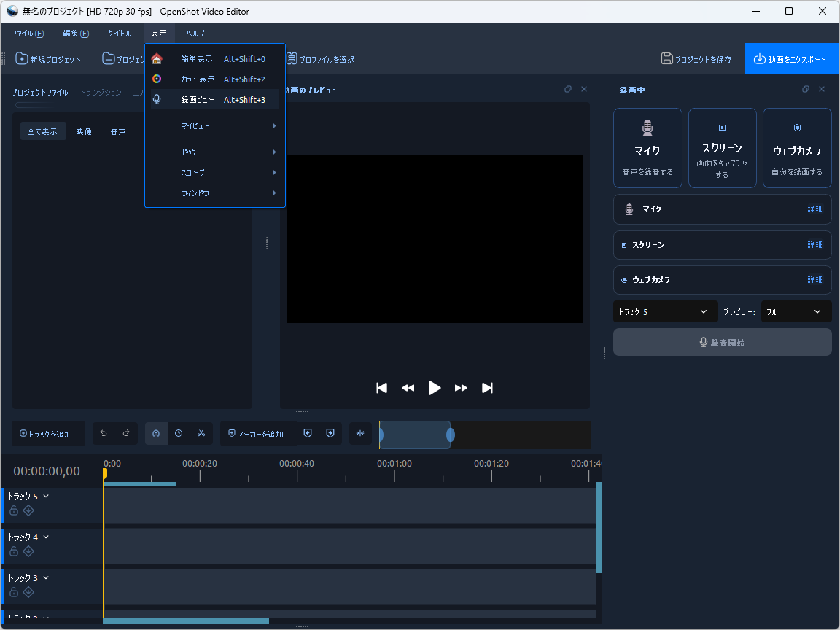Select the 全て表示 filter
Screen dimensions: 840x630
click(43, 131)
